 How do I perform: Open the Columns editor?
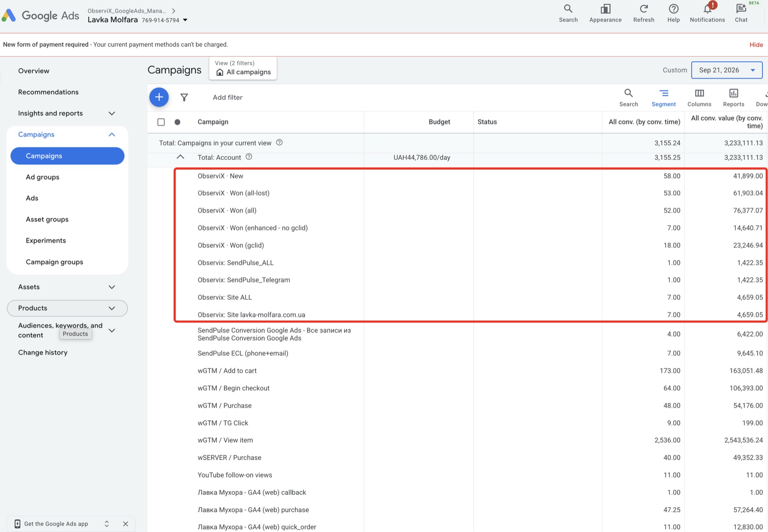(699, 98)
